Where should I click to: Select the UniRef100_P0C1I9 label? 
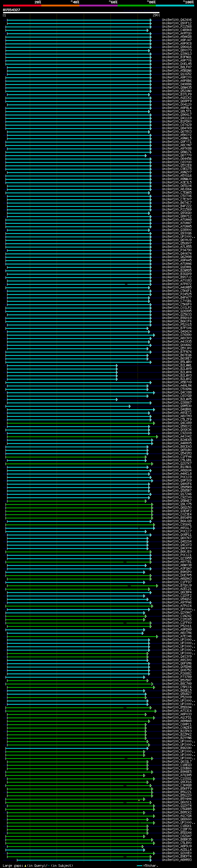tap(177, 477)
